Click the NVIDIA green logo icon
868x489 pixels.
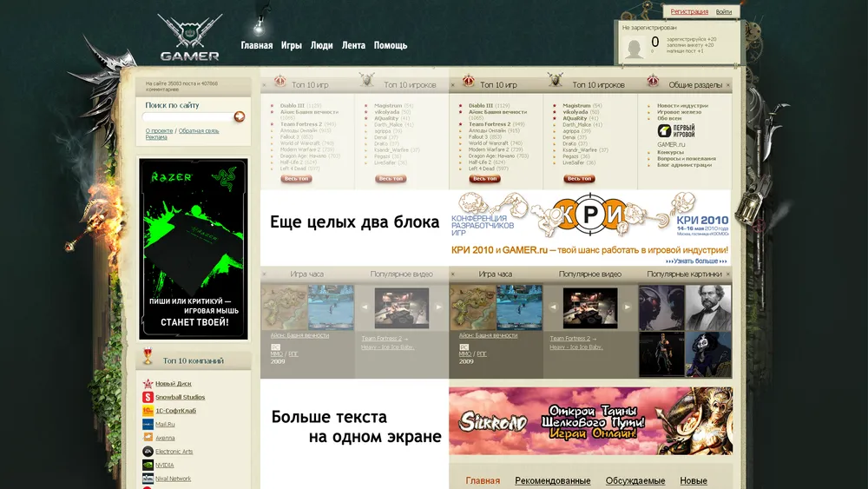tap(148, 466)
